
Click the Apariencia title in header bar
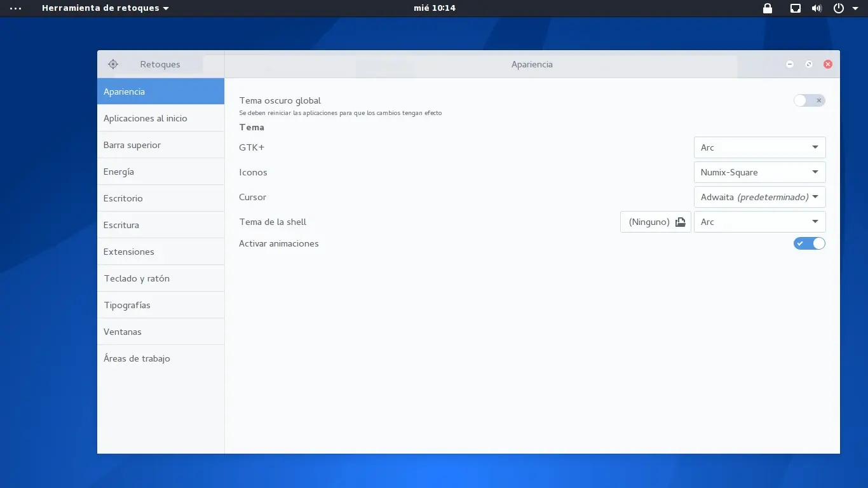tap(532, 64)
